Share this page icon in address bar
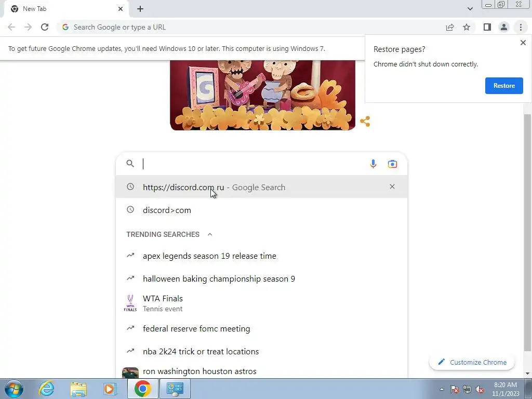The image size is (532, 399). click(x=450, y=27)
